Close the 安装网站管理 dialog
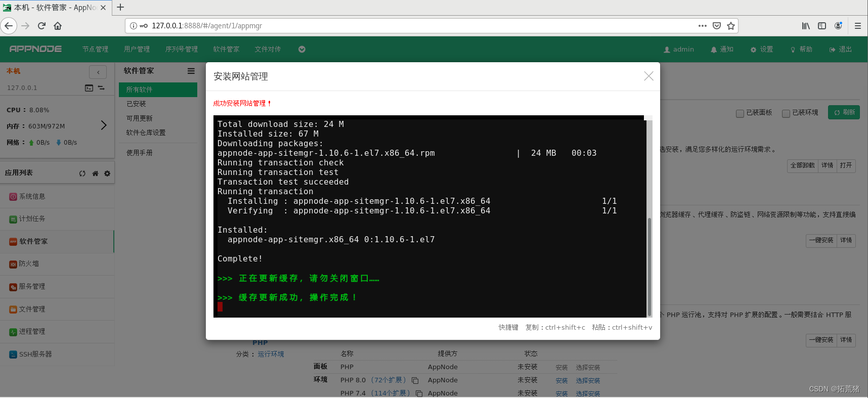 point(648,76)
